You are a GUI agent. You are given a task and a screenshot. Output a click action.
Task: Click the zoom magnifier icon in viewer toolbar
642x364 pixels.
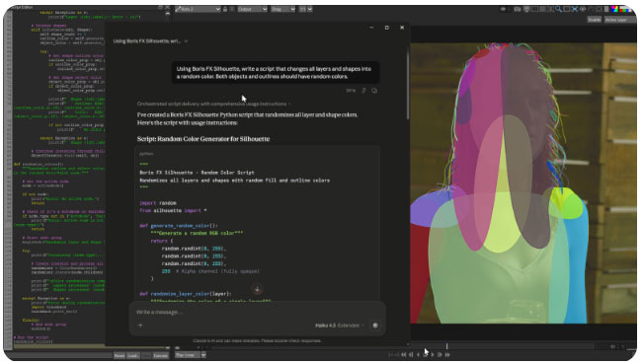click(558, 9)
